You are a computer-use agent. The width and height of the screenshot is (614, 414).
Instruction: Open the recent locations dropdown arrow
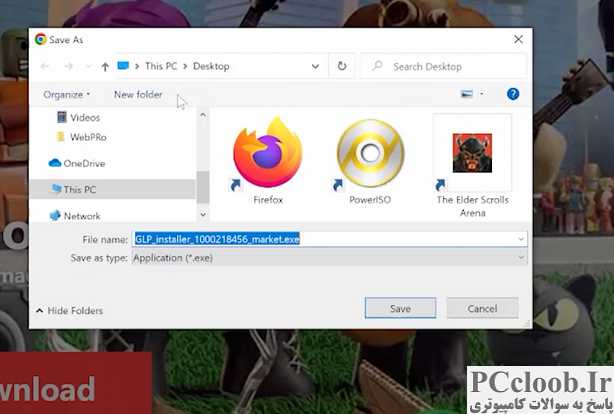pyautogui.click(x=315, y=67)
